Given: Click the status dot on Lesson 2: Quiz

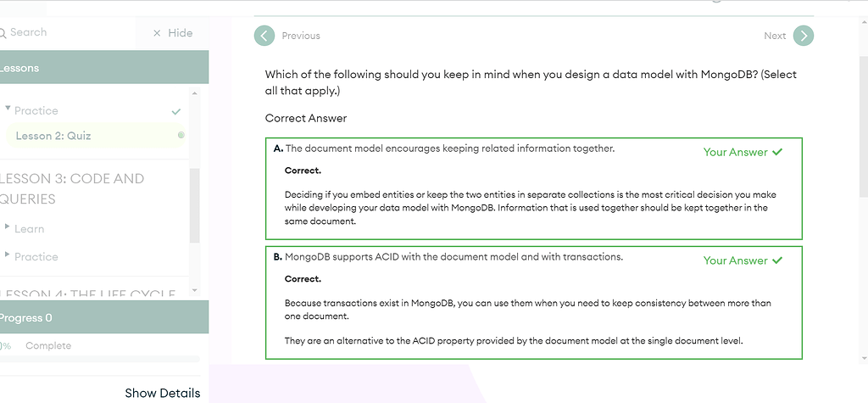Looking at the screenshot, I should click(181, 135).
